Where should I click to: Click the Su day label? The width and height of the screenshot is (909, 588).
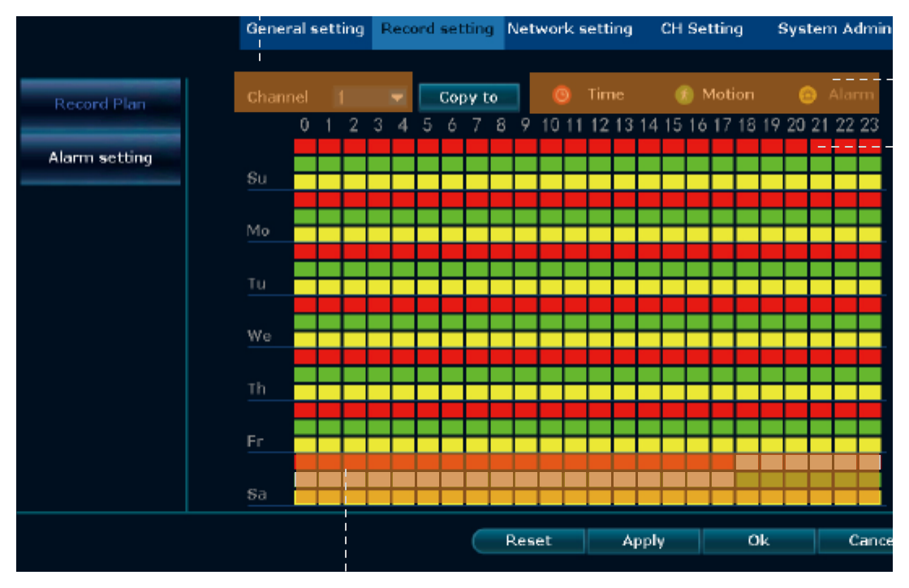pos(257,178)
